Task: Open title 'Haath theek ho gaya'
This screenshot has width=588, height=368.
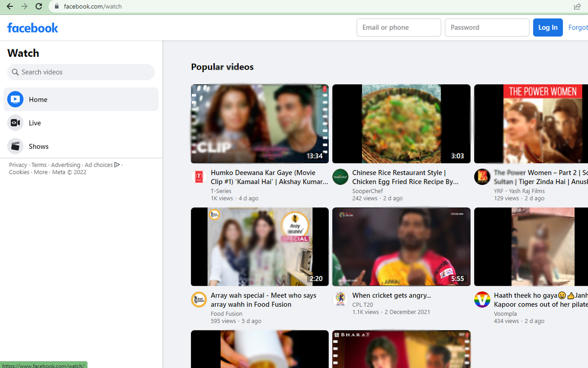Action: click(541, 300)
